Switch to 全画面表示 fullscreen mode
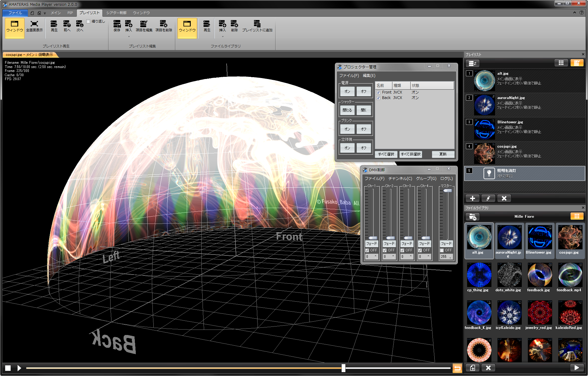The height and width of the screenshot is (376, 588). tap(34, 26)
